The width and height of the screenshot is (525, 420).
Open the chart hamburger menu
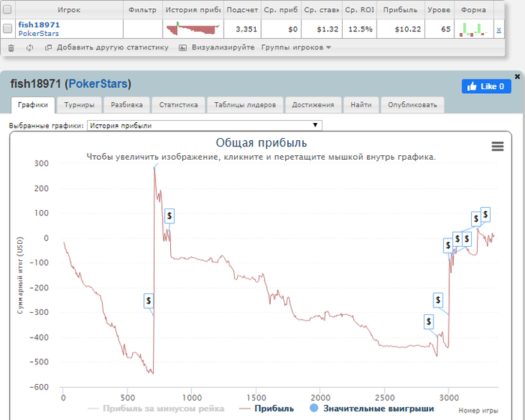tap(497, 146)
